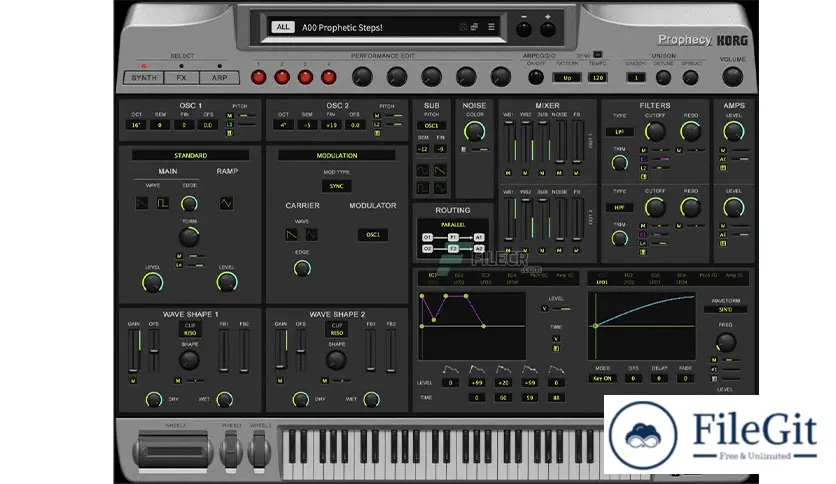Click the master VOLUME knob
Screen dimensions: 836x484
733,77
